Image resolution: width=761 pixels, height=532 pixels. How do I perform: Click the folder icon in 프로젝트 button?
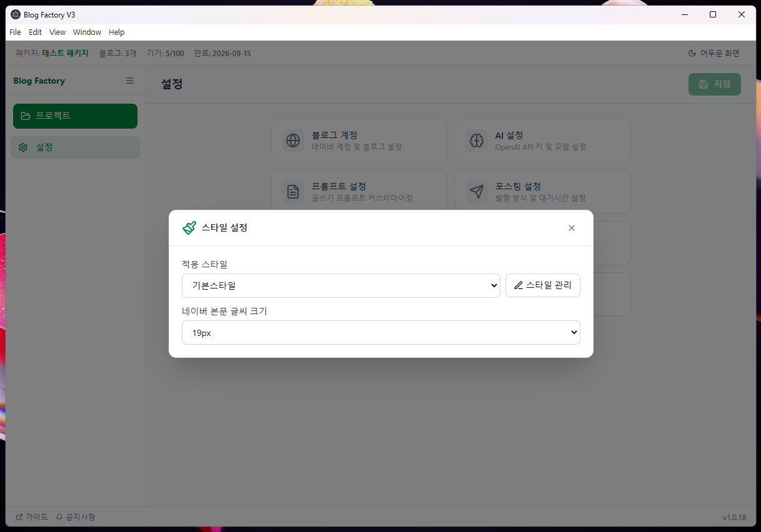pos(26,116)
